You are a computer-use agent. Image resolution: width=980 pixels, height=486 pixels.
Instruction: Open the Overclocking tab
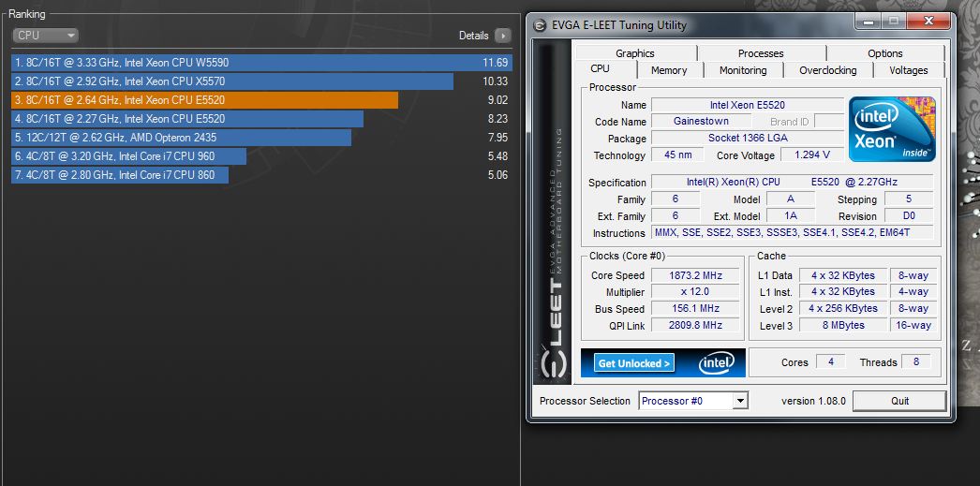pos(827,70)
